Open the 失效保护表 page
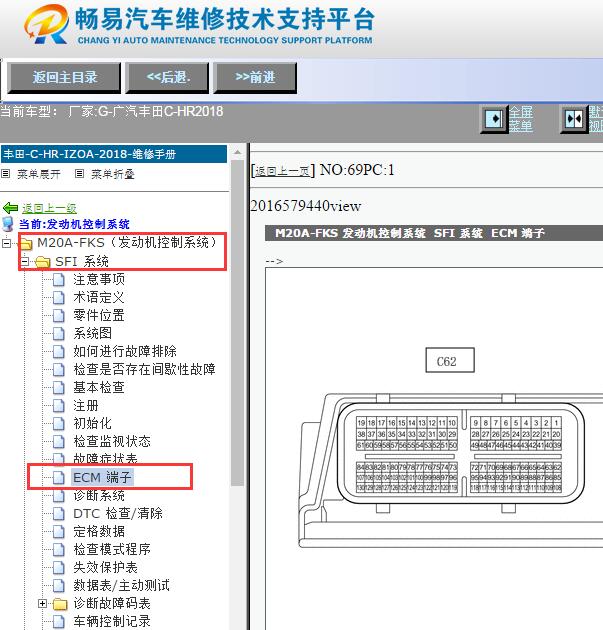The height and width of the screenshot is (630, 603). (105, 567)
